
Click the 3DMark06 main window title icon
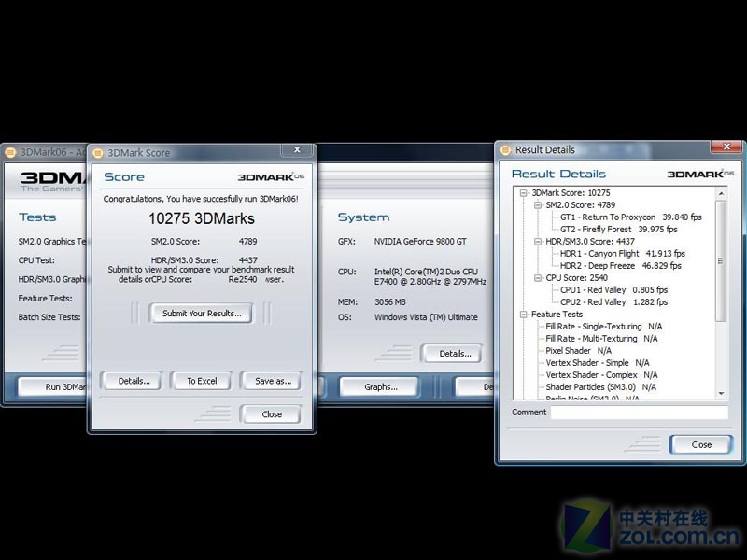(x=10, y=152)
